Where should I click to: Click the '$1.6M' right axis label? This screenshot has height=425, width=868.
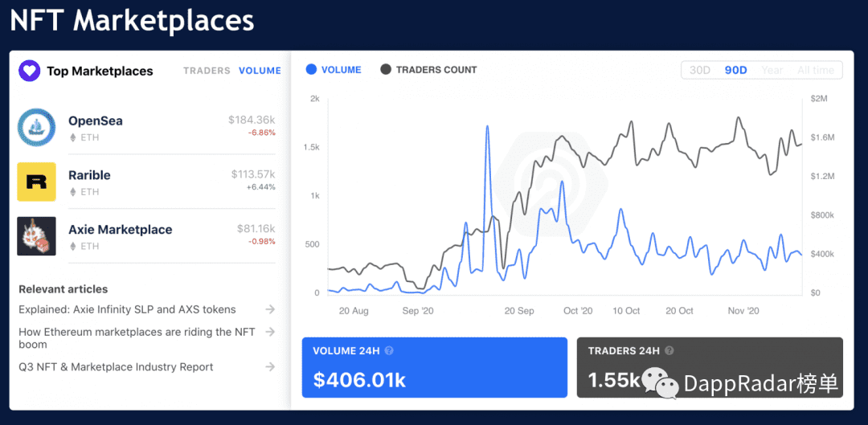coord(821,137)
